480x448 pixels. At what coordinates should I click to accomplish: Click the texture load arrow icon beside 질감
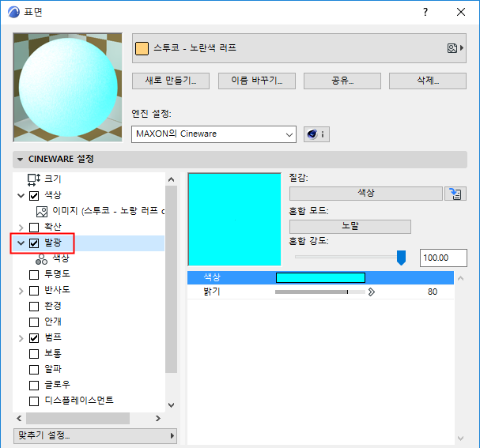pos(455,194)
